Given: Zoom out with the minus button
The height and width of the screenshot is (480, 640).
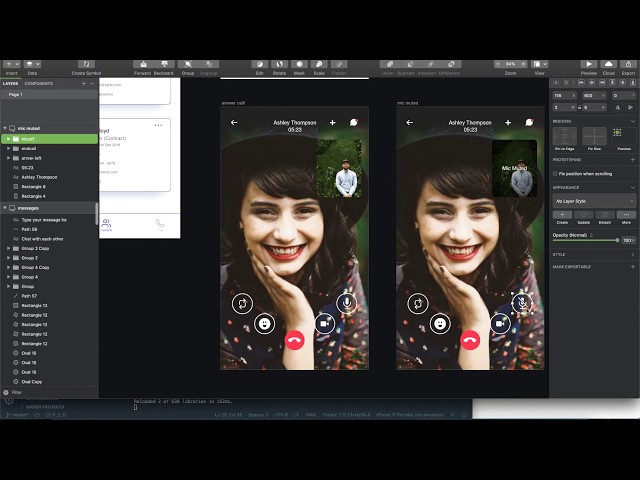Looking at the screenshot, I should click(498, 64).
